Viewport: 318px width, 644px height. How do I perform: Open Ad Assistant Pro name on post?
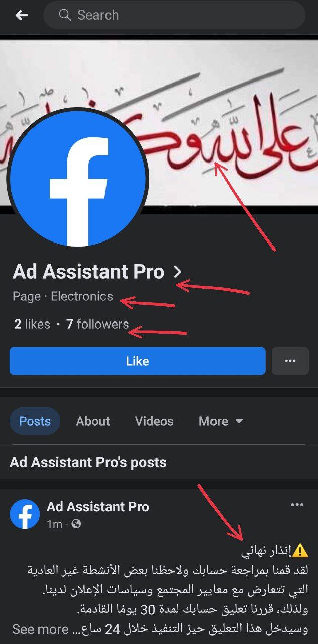pos(98,506)
